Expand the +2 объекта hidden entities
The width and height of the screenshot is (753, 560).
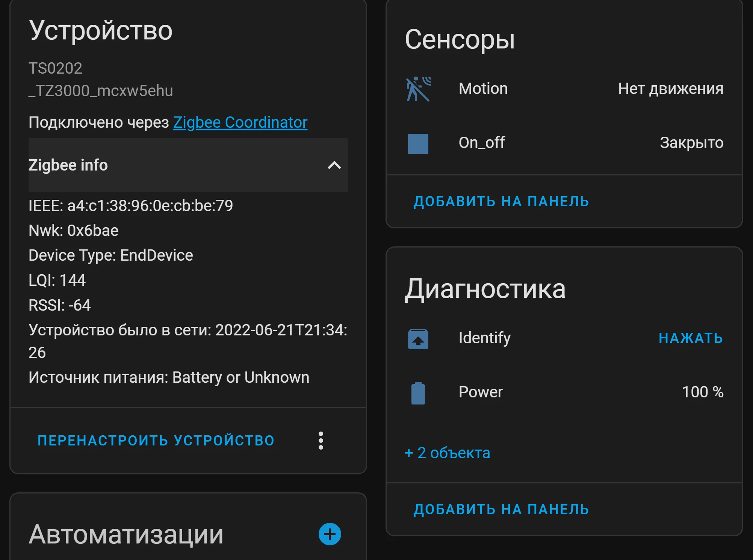tap(447, 453)
